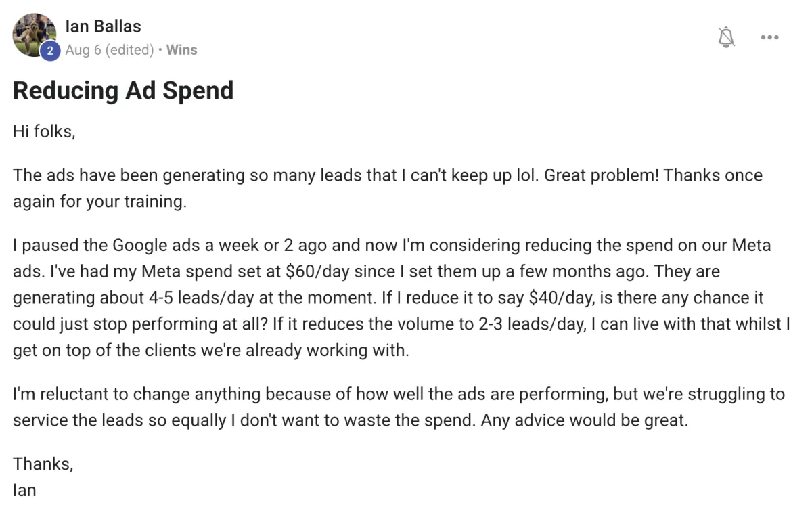This screenshot has width=812, height=513.
Task: Click the $60/day amount in the post
Action: [316, 271]
